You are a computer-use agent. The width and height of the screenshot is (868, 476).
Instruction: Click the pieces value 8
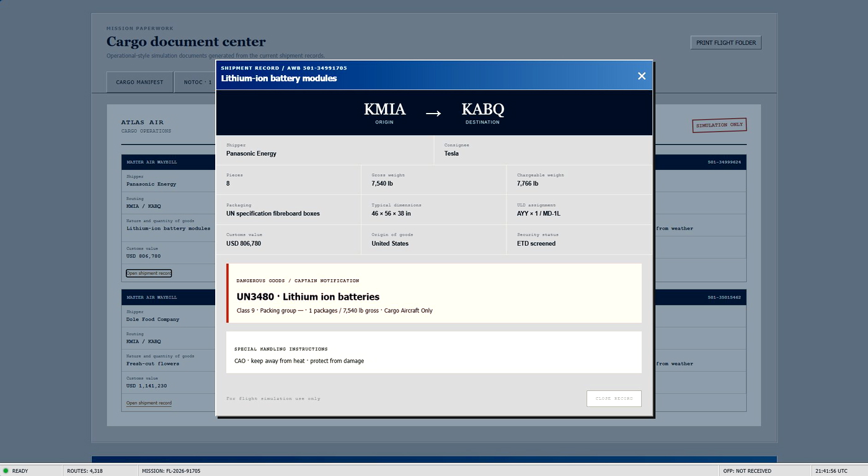(228, 184)
